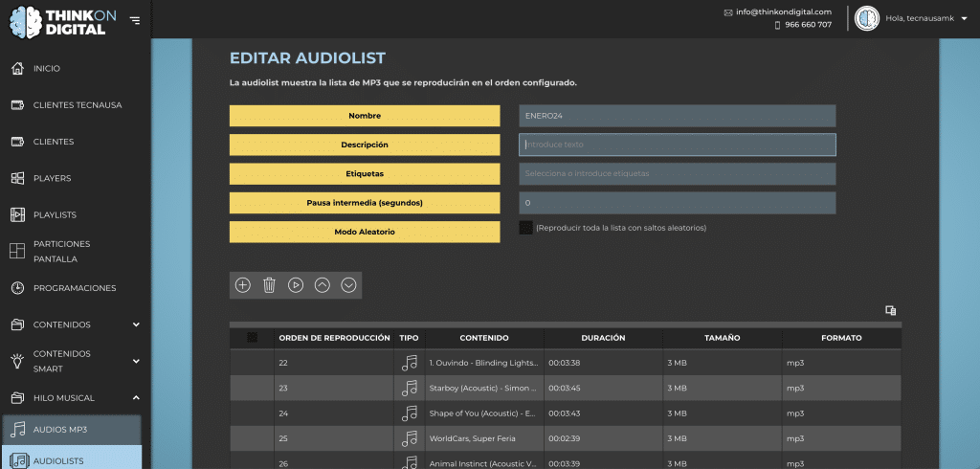Screen dimensions: 980x469
Task: Add content with the plus toolbar icon
Action: [242, 285]
